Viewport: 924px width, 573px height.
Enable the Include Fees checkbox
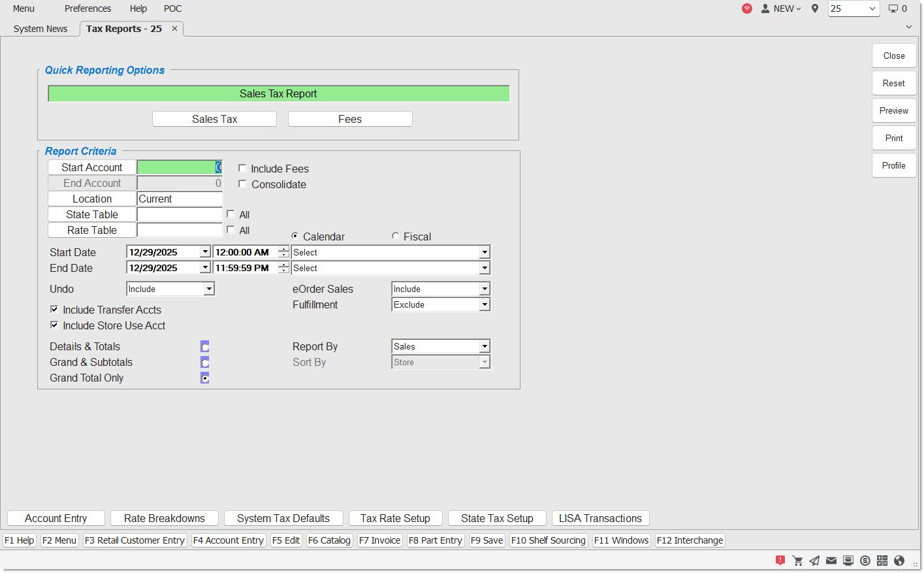click(242, 168)
